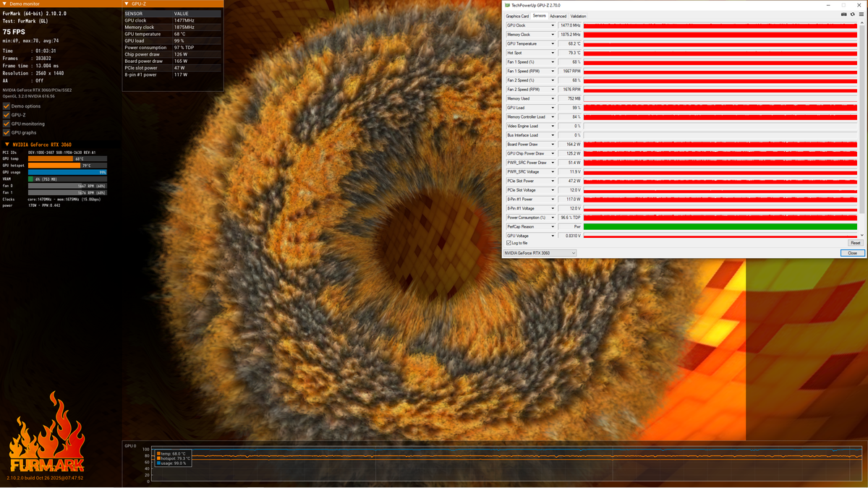This screenshot has width=868, height=488.
Task: Click the VRAM usage bar
Action: 67,179
